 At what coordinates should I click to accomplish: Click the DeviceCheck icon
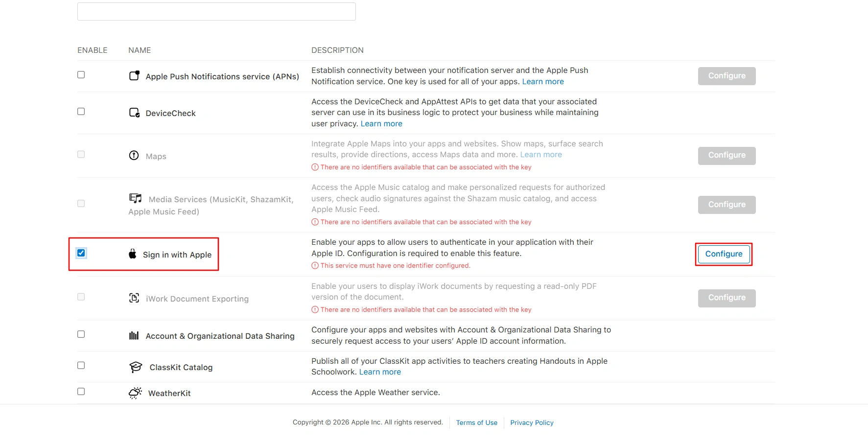pos(134,113)
